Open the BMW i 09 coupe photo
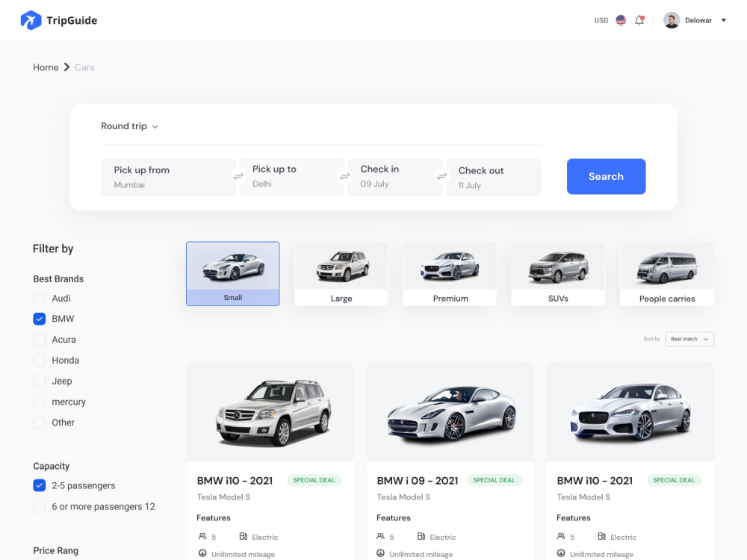Viewport: 747px width, 560px height. tap(450, 412)
